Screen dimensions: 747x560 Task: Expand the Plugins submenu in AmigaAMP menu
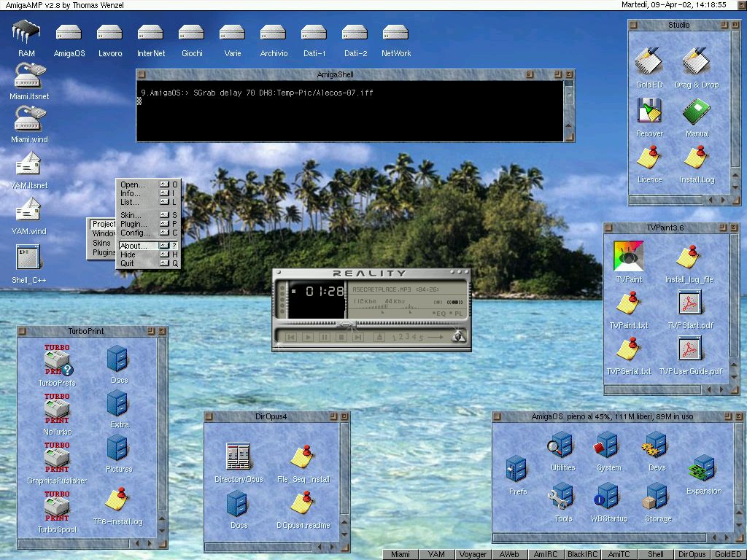tap(104, 252)
